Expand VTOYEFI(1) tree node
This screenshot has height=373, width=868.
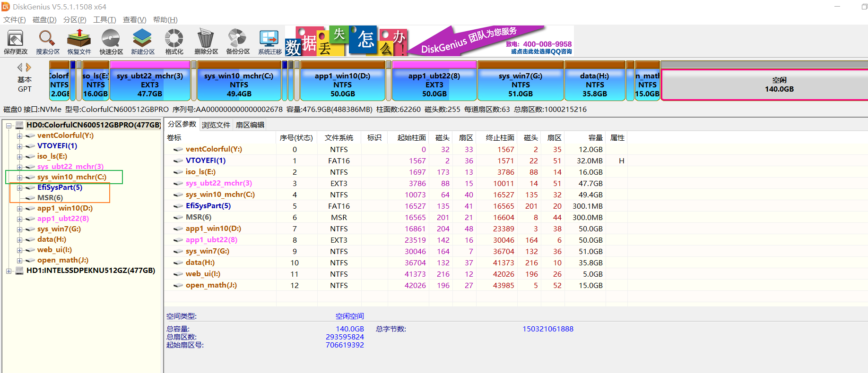19,146
